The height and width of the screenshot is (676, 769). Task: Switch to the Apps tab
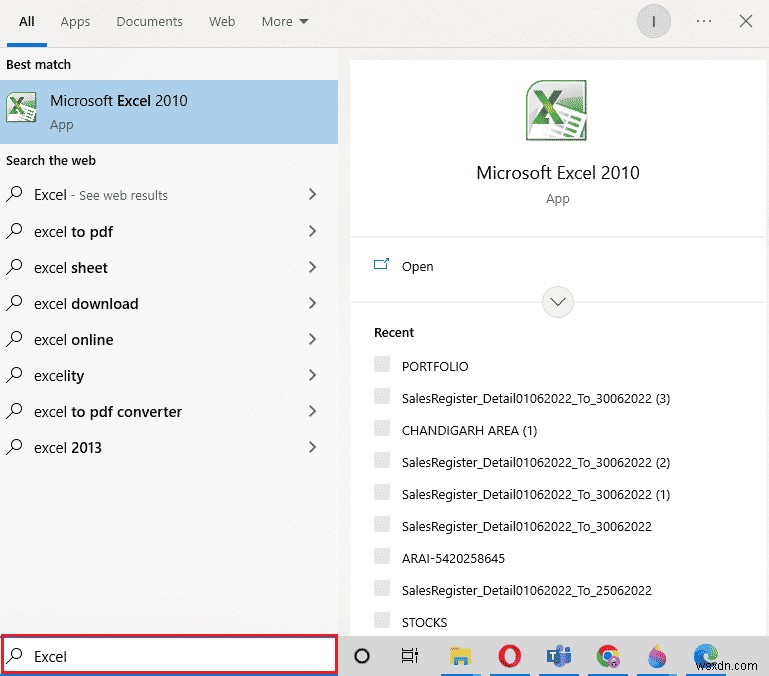tap(75, 21)
